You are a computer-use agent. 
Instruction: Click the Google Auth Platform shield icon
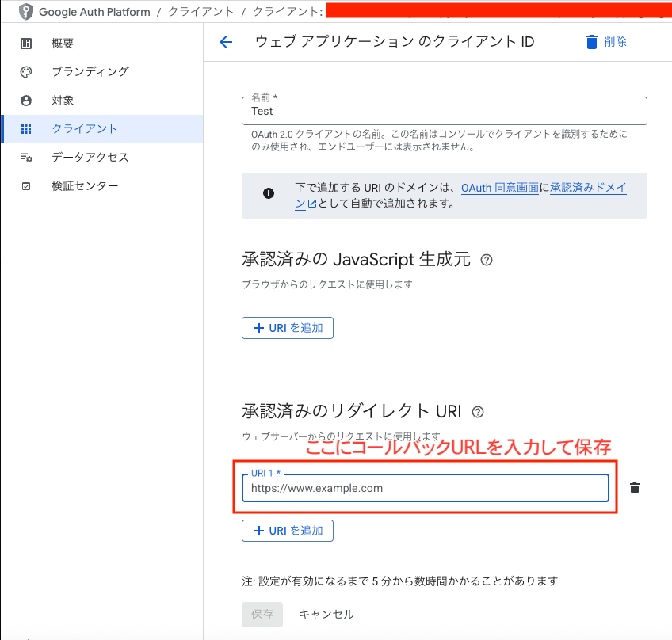coord(25,12)
